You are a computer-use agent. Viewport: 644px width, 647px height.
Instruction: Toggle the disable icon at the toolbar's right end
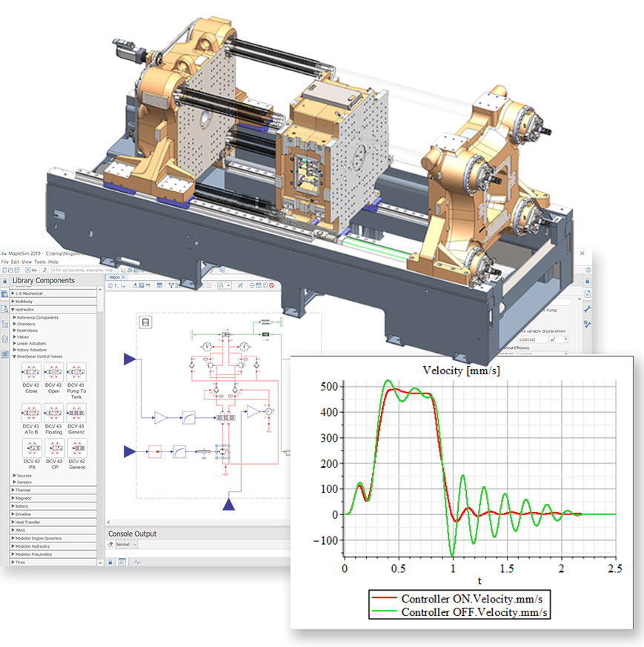pyautogui.click(x=271, y=285)
